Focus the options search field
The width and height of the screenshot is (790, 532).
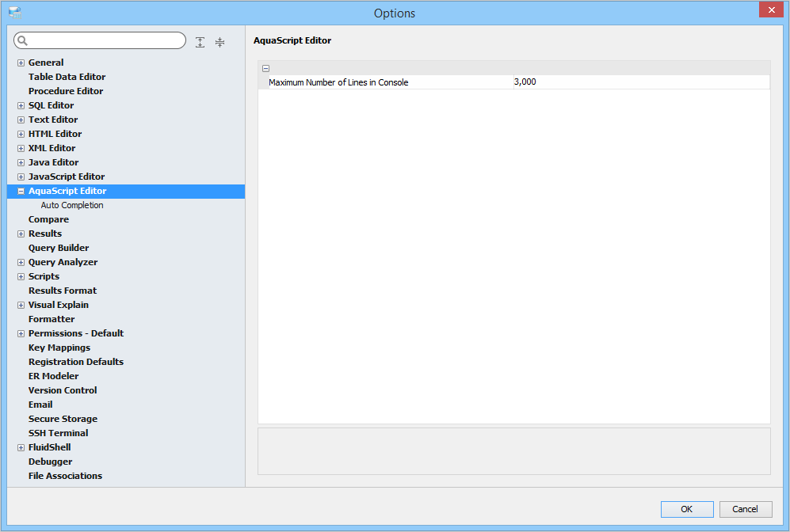coord(100,40)
